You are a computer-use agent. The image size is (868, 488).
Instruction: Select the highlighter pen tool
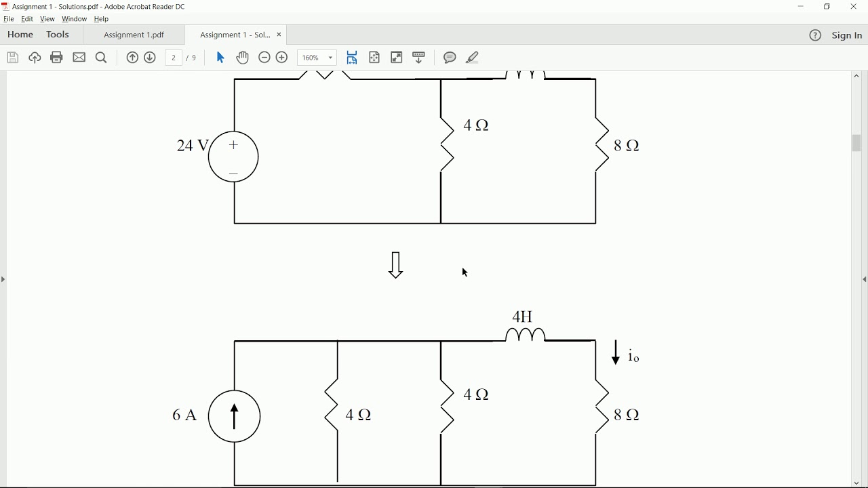pyautogui.click(x=473, y=58)
